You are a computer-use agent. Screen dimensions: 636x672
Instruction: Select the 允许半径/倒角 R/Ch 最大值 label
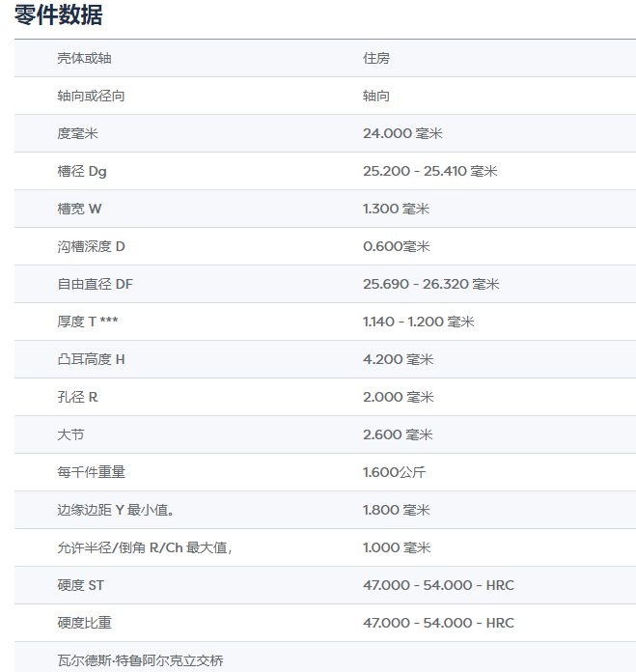(x=144, y=547)
